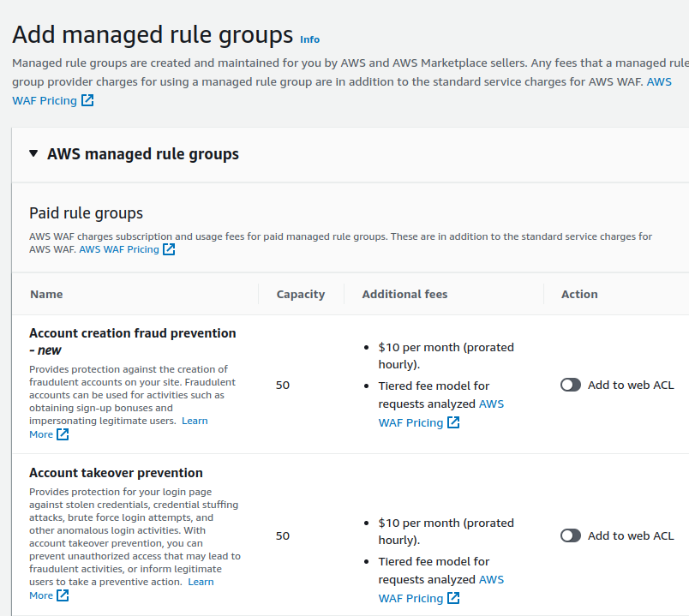
Task: Open AWS WAF Pricing in Account creation fraud fees
Action: [410, 422]
